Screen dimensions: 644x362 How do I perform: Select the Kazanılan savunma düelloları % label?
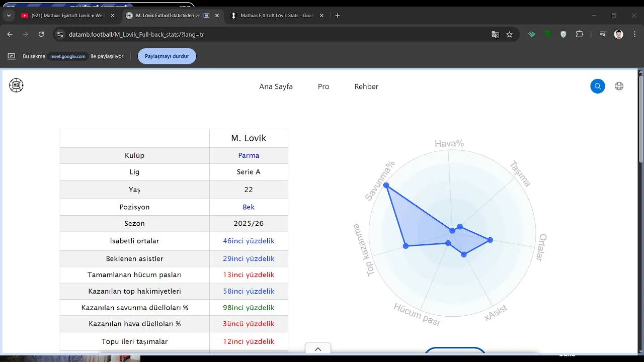(x=134, y=308)
